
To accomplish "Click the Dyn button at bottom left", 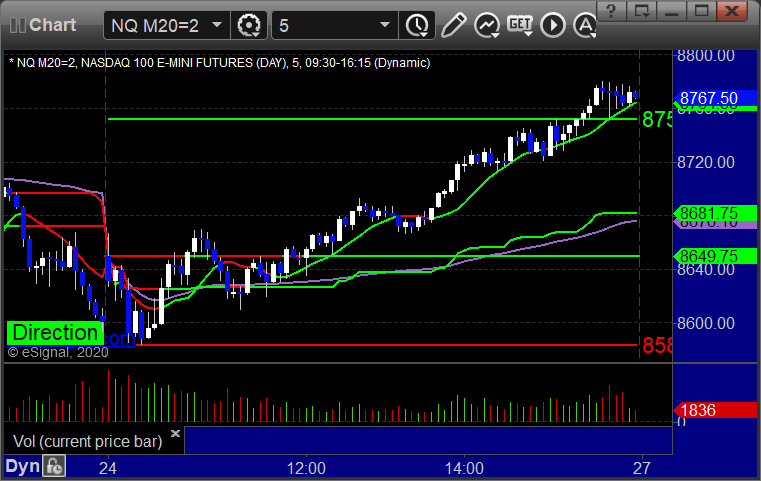I will click(x=22, y=466).
